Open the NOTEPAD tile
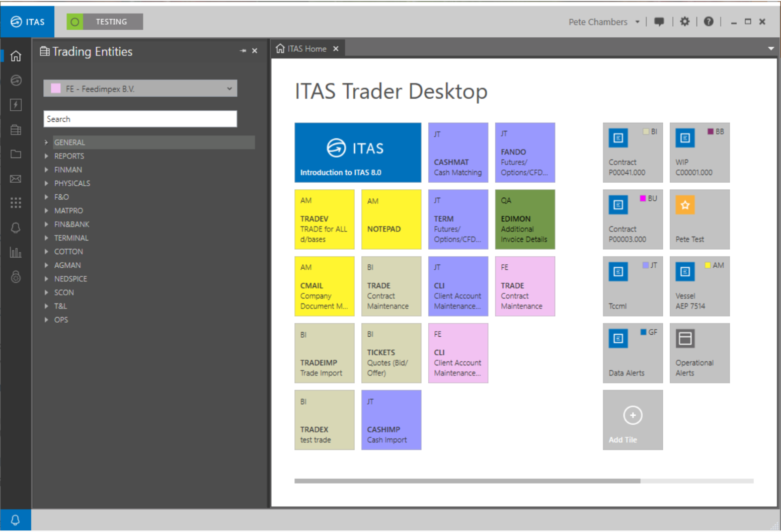781x532 pixels. [391, 219]
